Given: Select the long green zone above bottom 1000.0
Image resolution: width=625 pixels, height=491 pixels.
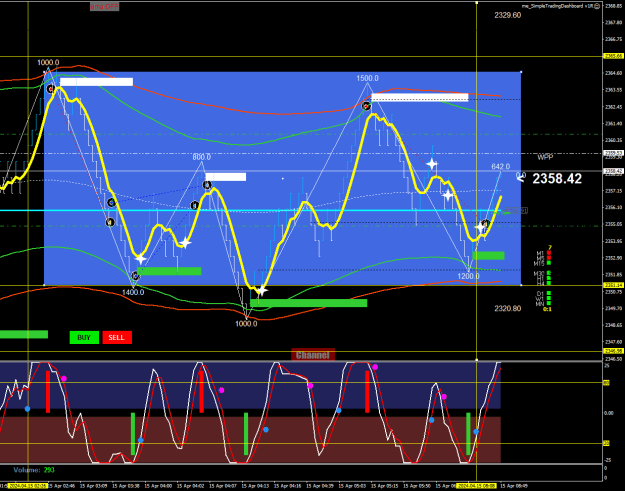Looking at the screenshot, I should (x=309, y=303).
